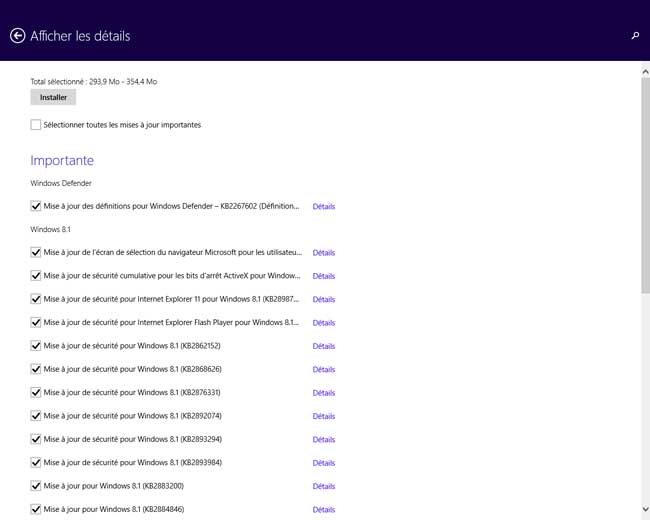Open Détails for KB2892074
The width and height of the screenshot is (650, 520).
[324, 416]
